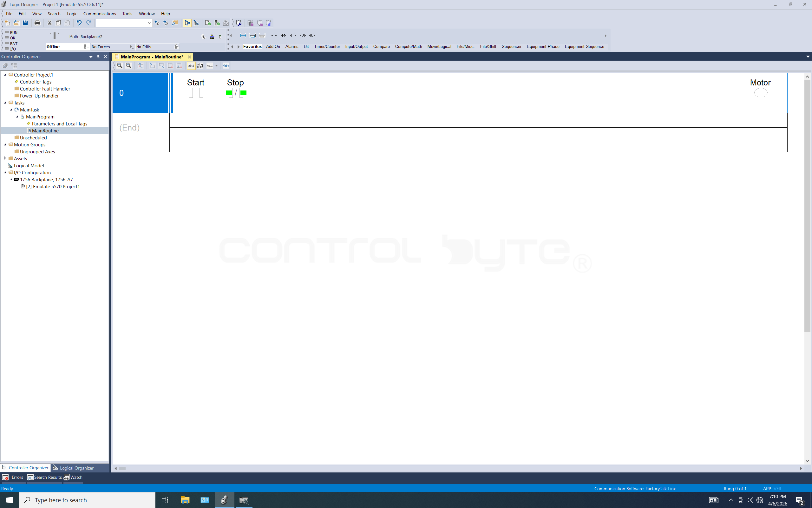
Task: Switch to the Compare instruction tab
Action: (381, 47)
